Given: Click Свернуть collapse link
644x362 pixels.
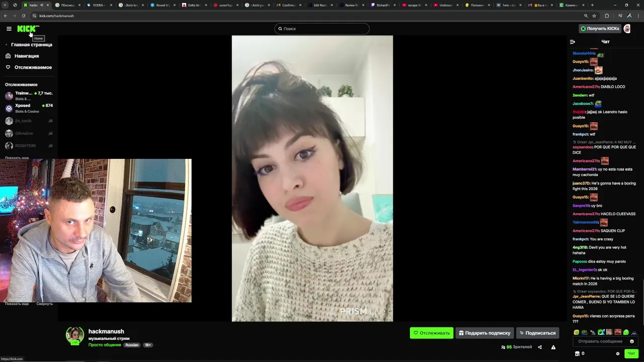Looking at the screenshot, I should (x=44, y=304).
